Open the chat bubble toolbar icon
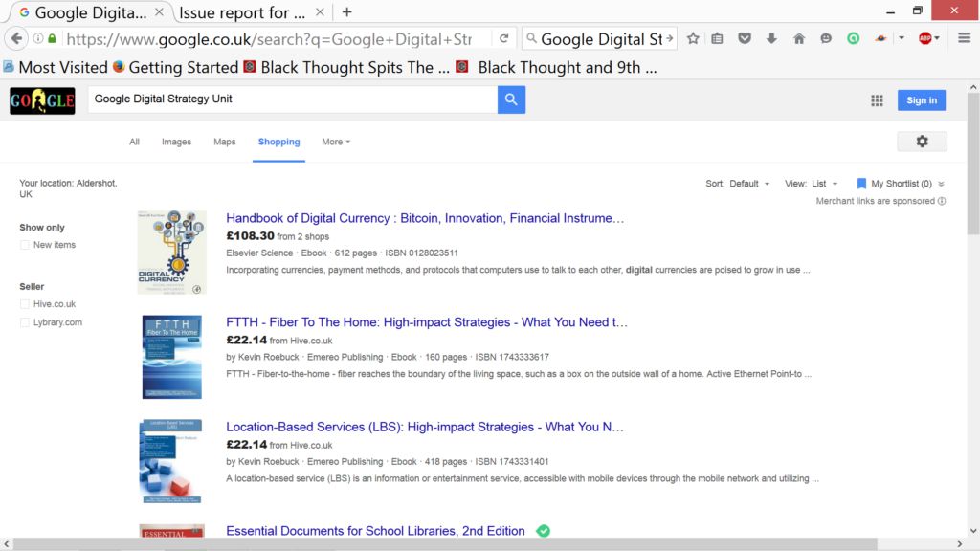This screenshot has height=551, width=980. [826, 38]
